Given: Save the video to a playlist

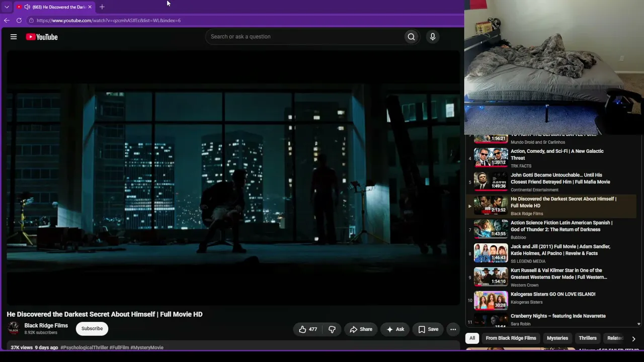Looking at the screenshot, I should point(428,329).
